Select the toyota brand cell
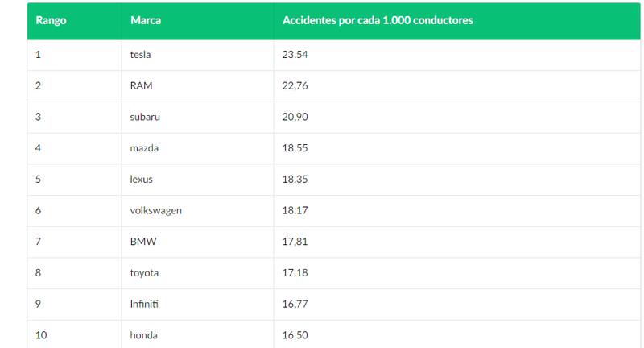 pyautogui.click(x=144, y=273)
